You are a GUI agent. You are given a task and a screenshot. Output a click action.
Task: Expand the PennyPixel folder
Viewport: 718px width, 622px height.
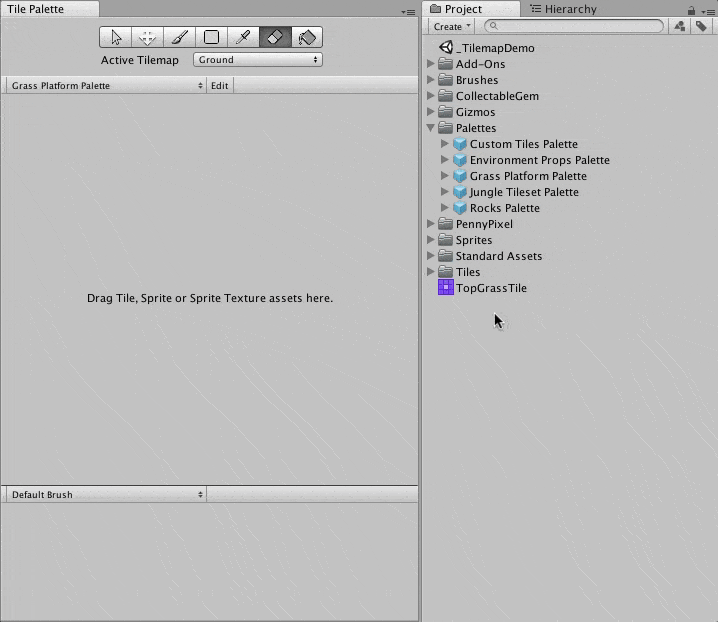[430, 224]
